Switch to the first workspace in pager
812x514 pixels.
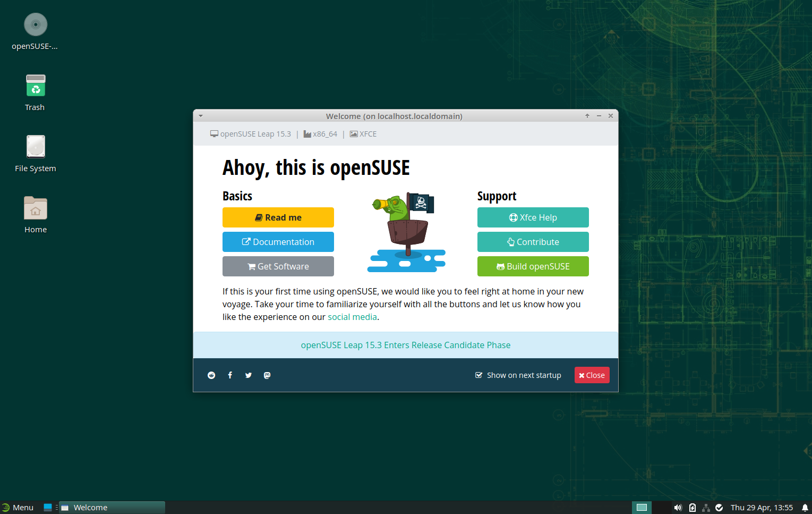tap(642, 508)
